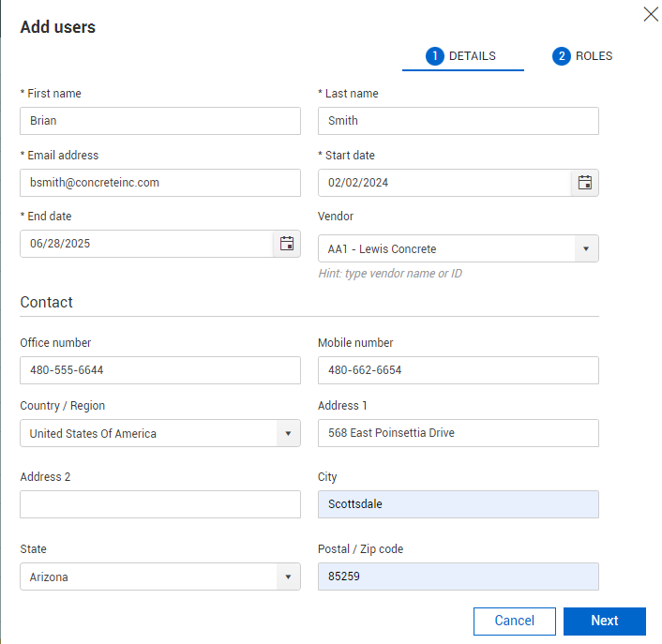Expand the Country / Region dropdown

287,433
